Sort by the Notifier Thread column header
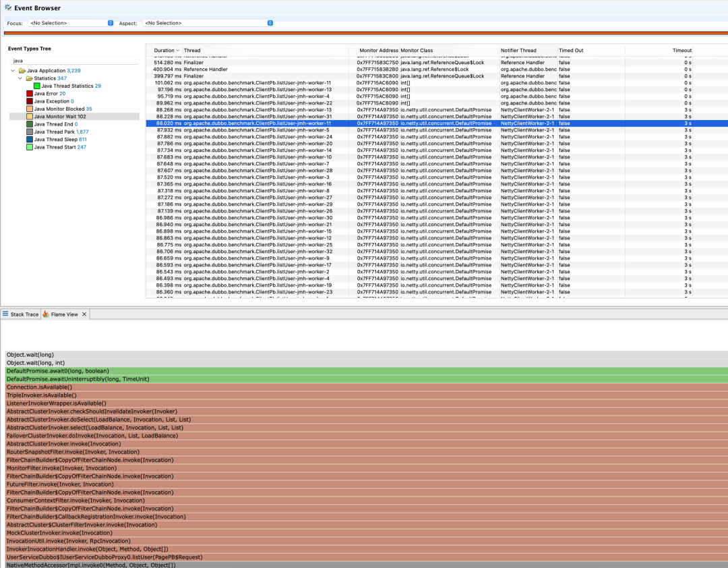The height and width of the screenshot is (568, 728). (x=528, y=50)
